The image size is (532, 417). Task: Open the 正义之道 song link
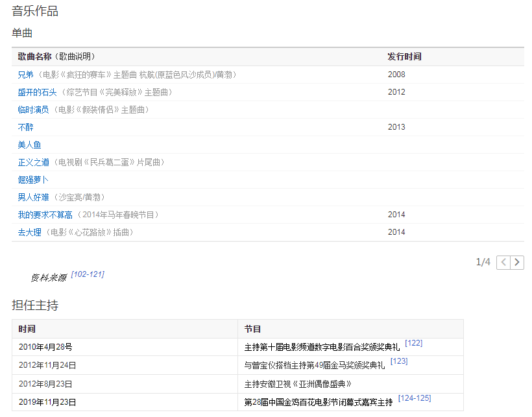tap(33, 162)
